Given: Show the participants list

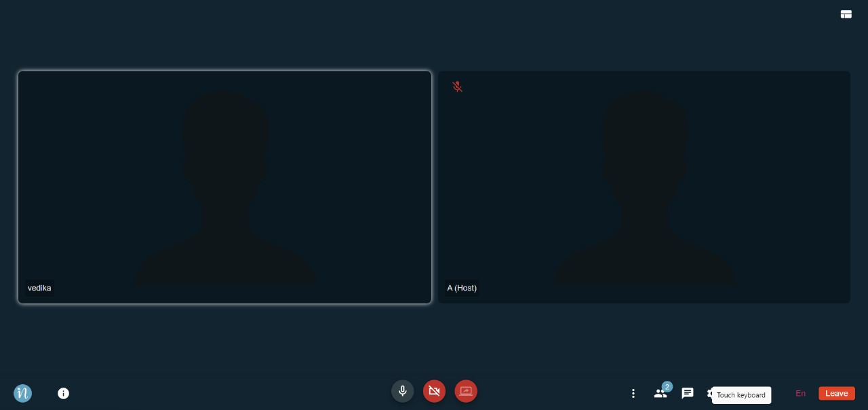Looking at the screenshot, I should pyautogui.click(x=658, y=394).
